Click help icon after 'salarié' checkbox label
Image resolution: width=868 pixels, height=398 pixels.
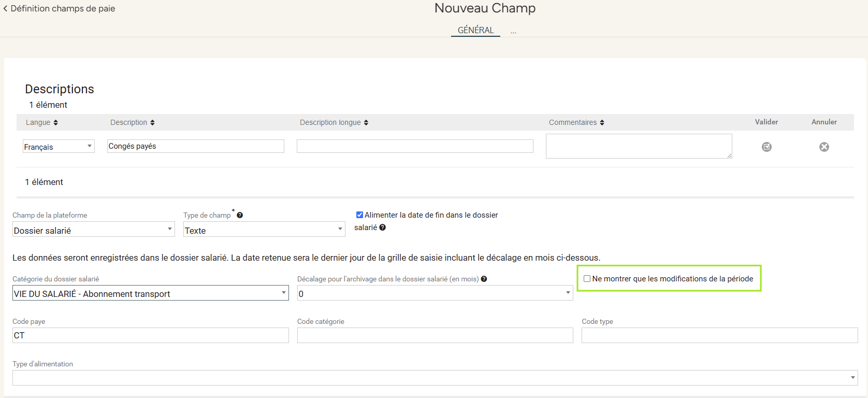tap(383, 228)
